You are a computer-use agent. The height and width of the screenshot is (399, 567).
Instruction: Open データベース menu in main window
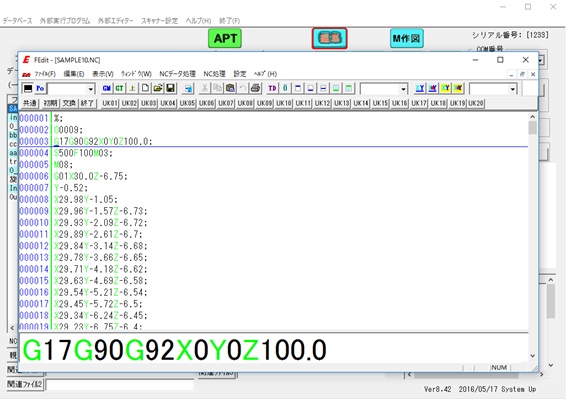click(x=17, y=21)
